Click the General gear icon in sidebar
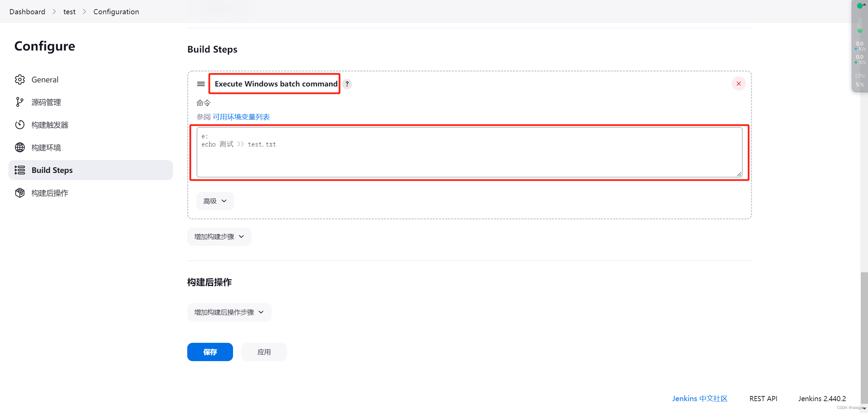This screenshot has width=868, height=413. pos(20,79)
